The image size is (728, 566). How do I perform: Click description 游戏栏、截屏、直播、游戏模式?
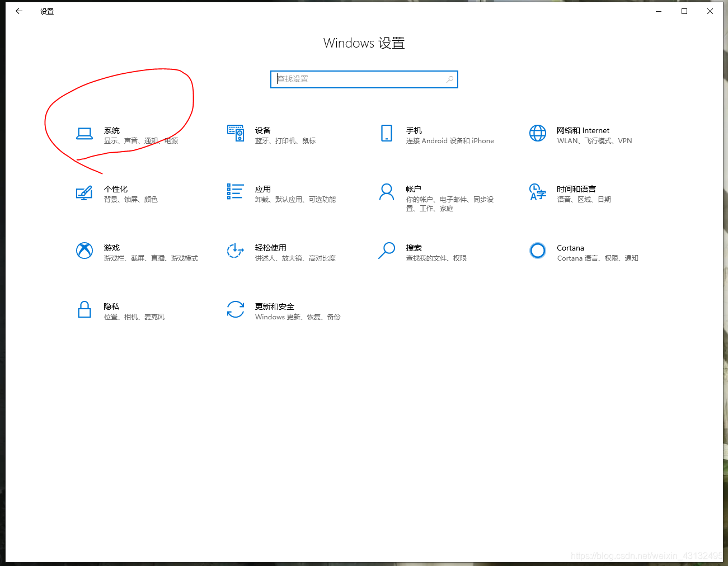click(151, 258)
